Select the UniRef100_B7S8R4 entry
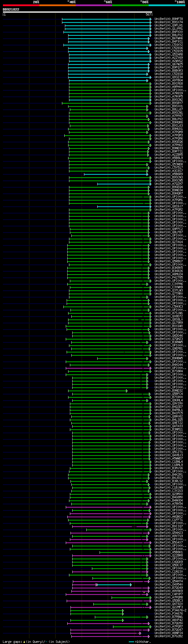Viewport: 188px width, 644px height. point(169,371)
